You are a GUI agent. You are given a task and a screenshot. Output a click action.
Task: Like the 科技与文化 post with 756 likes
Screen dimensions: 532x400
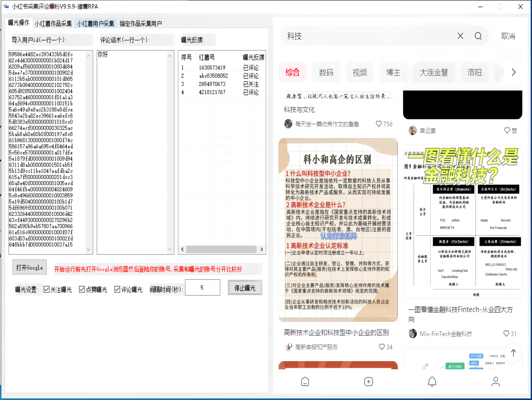coord(379,124)
